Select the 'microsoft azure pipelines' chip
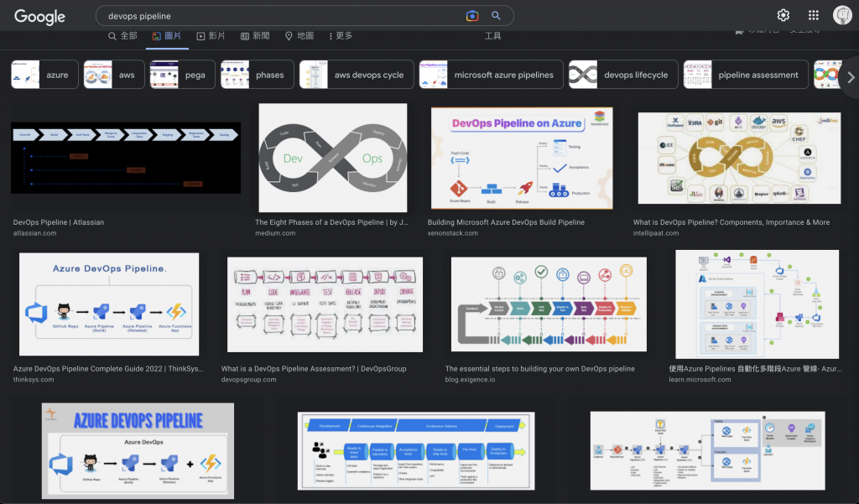Viewport: 859px width, 504px height. pyautogui.click(x=491, y=75)
